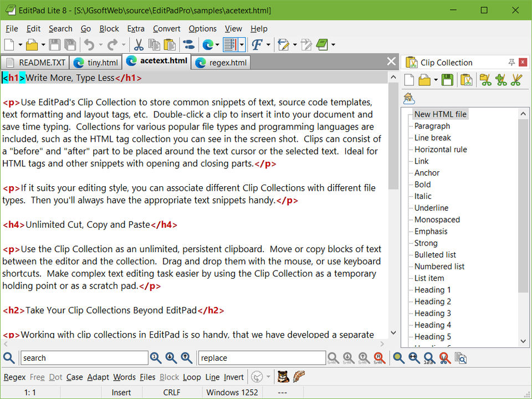This screenshot has height=399, width=532.
Task: Expand the word wrap dropdown arrow
Action: 242,44
